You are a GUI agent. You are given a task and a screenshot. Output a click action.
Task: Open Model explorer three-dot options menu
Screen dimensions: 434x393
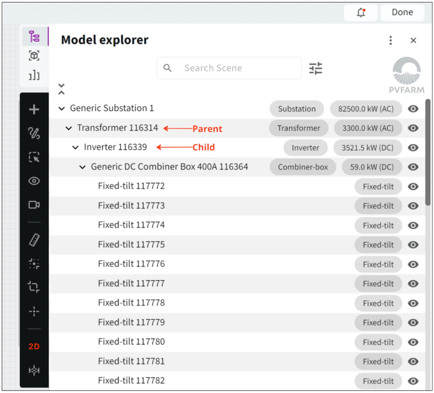pos(391,40)
